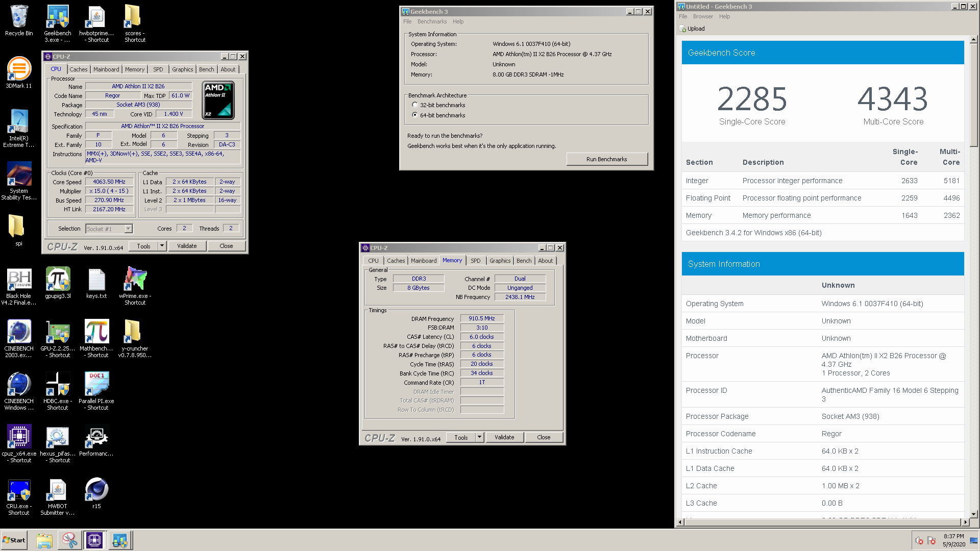Open hexus_pifast shortcut icon
This screenshot has width=980, height=551.
tap(58, 444)
